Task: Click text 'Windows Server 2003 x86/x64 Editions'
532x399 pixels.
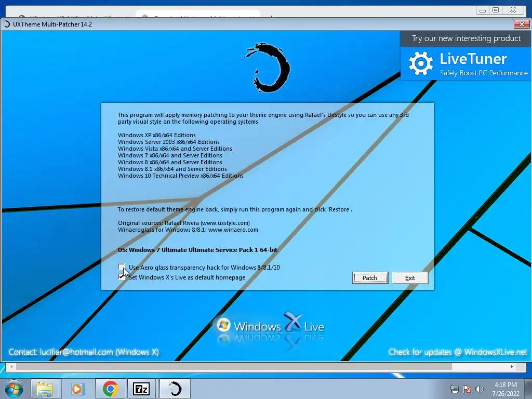Action: (x=169, y=142)
